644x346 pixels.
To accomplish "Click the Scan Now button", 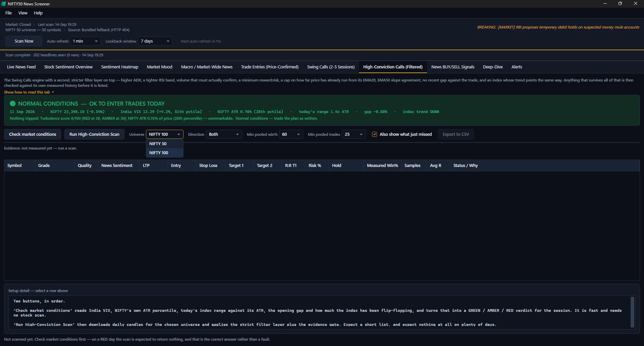I will pos(24,41).
